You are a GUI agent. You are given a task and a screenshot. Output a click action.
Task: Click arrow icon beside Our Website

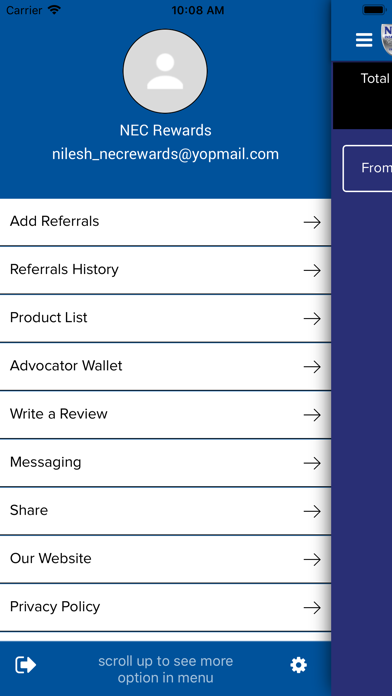[x=312, y=560]
